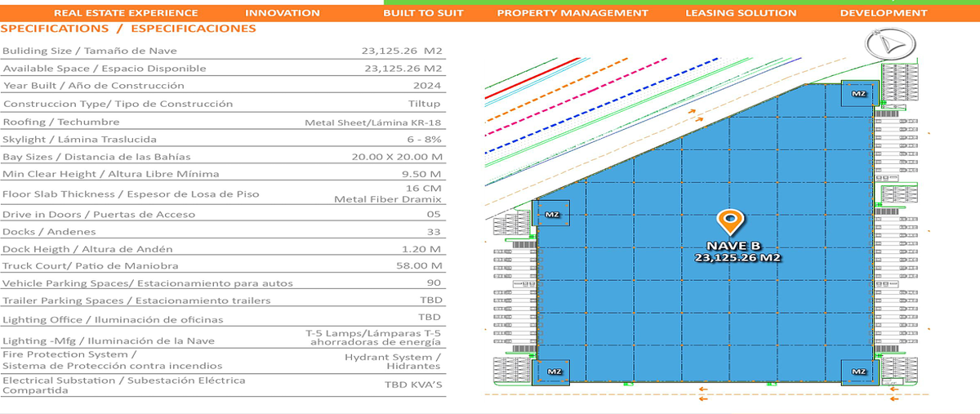Click DEVELOPMENT in the header bar
The height and width of the screenshot is (414, 980).
[884, 12]
